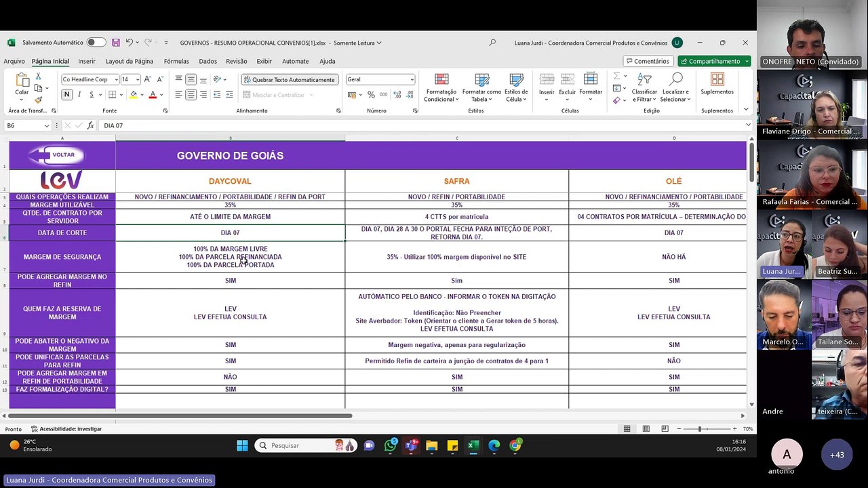Select the Format Painter brush
The image size is (868, 488).
click(38, 100)
